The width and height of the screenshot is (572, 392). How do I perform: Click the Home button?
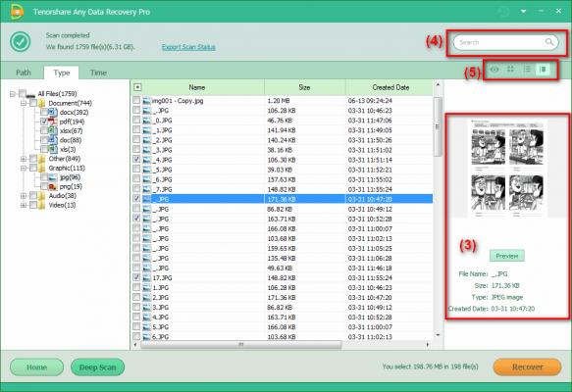(37, 367)
